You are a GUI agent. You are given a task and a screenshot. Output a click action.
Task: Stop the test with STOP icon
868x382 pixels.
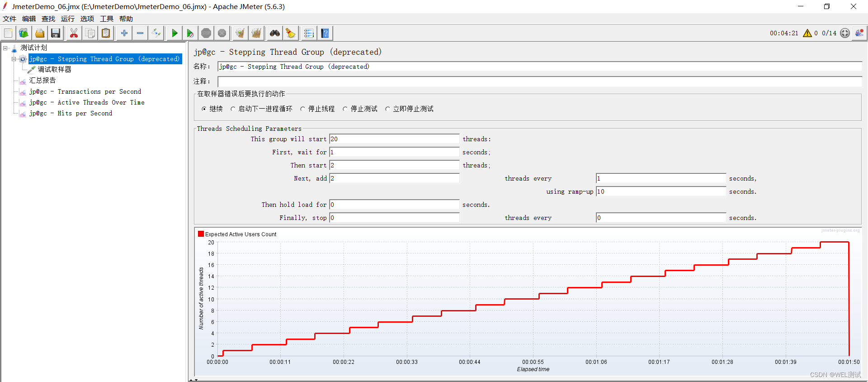(206, 33)
